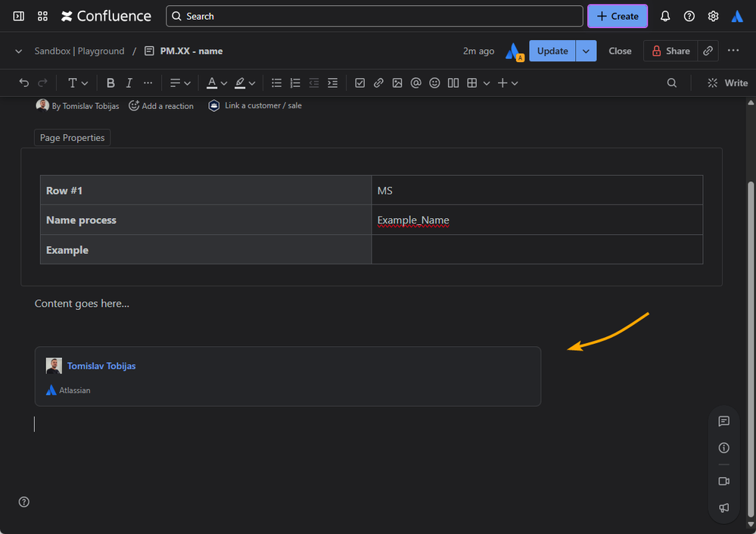Image resolution: width=756 pixels, height=534 pixels.
Task: Open the Update button dropdown arrow
Action: (586, 51)
